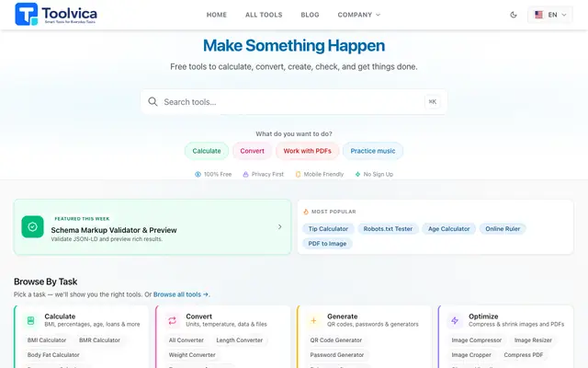Open Body Fat Calculator
The height and width of the screenshot is (368, 588).
coord(53,355)
